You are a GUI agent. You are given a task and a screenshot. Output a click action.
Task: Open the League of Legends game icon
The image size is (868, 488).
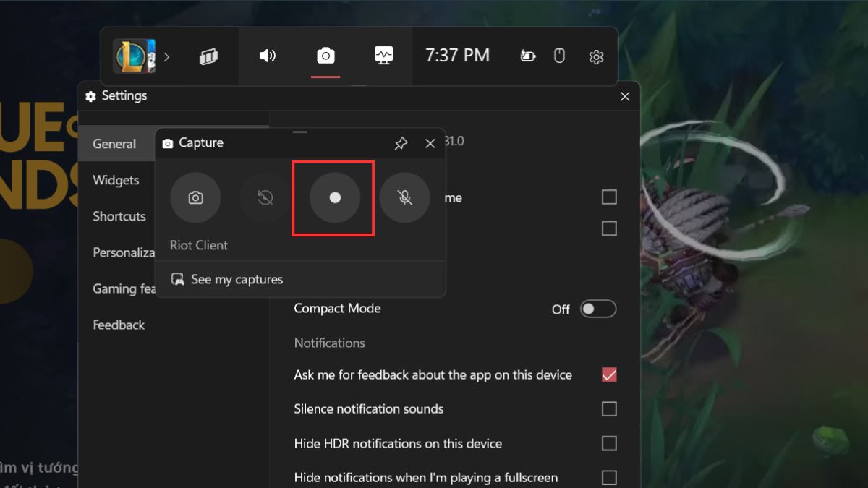click(x=135, y=56)
